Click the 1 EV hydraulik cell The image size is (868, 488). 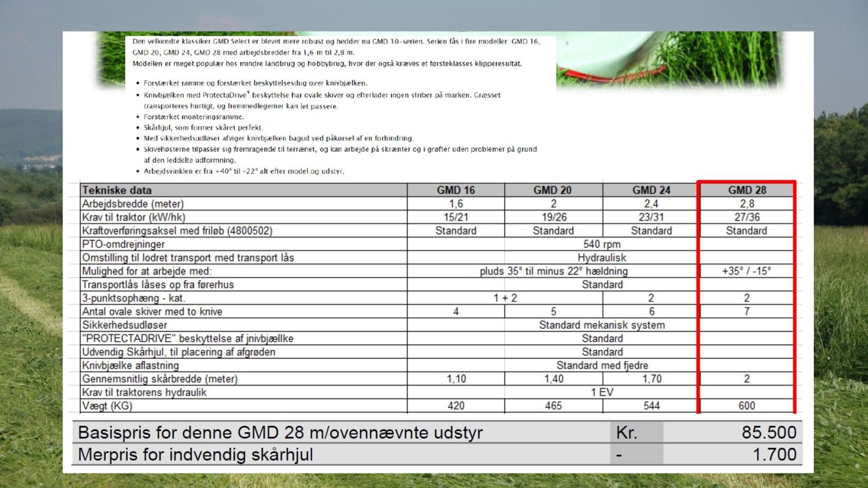(602, 392)
